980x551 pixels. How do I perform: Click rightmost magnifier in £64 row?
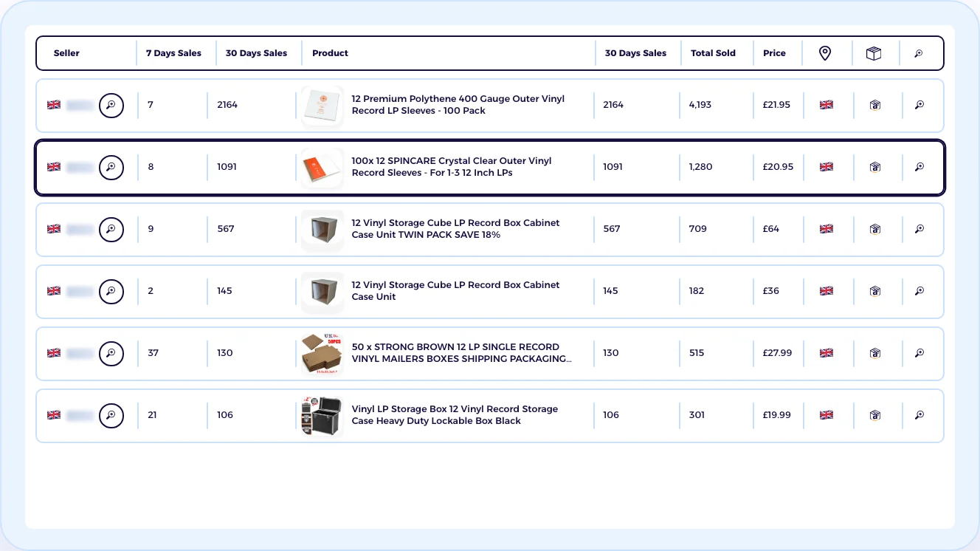(919, 229)
